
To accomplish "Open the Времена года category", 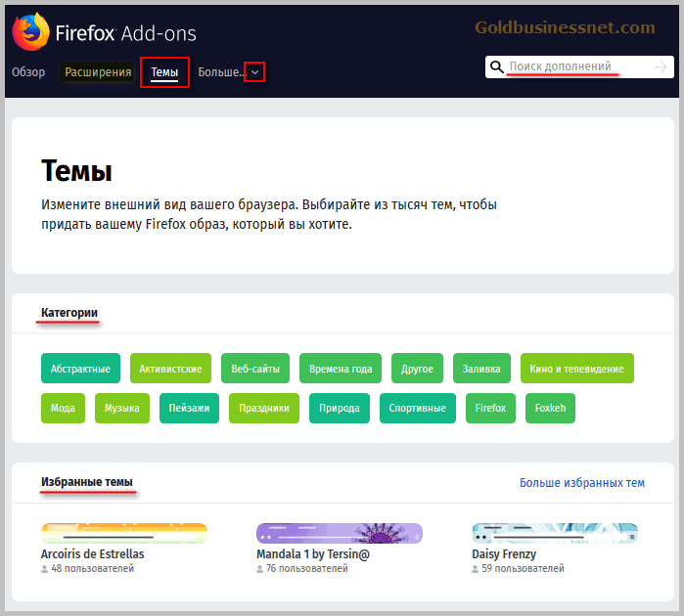I will (x=341, y=369).
